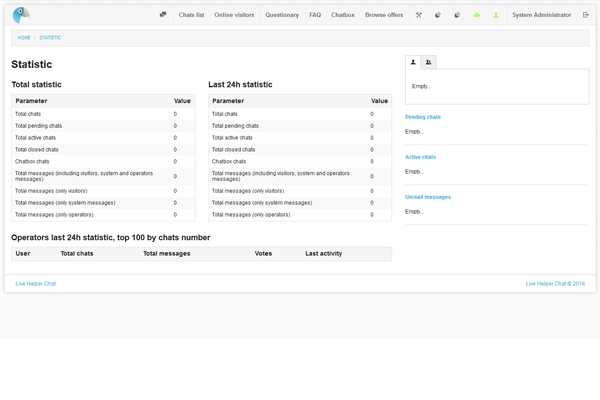Click Empty text under Pending chats
Image resolution: width=600 pixels, height=400 pixels.
414,132
